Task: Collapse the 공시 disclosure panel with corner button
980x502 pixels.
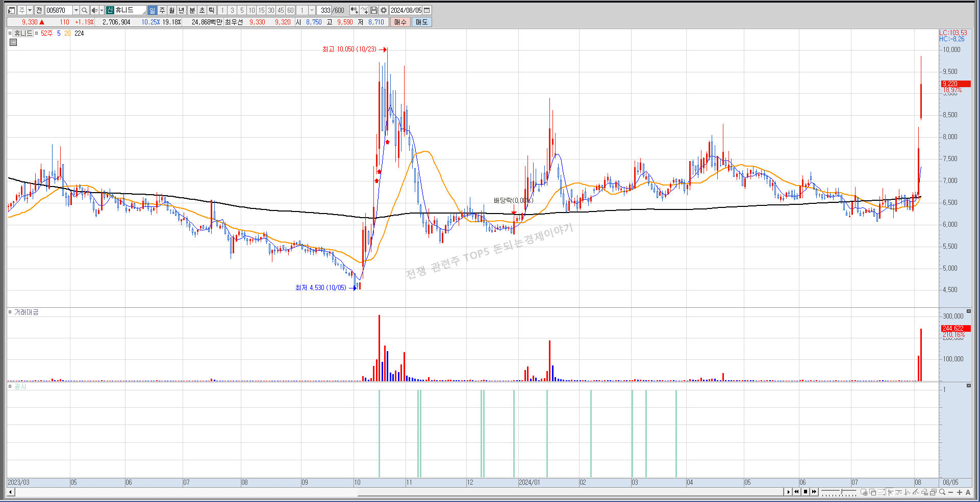Action: 969,386
